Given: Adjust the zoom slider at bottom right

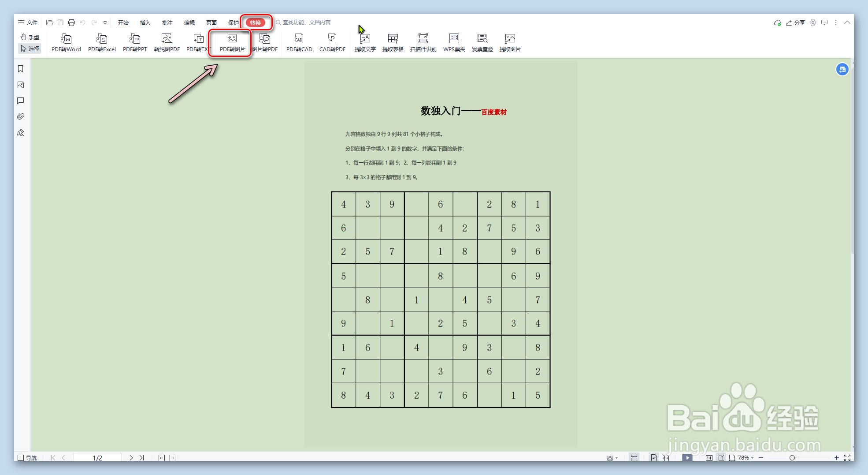Looking at the screenshot, I should 793,458.
